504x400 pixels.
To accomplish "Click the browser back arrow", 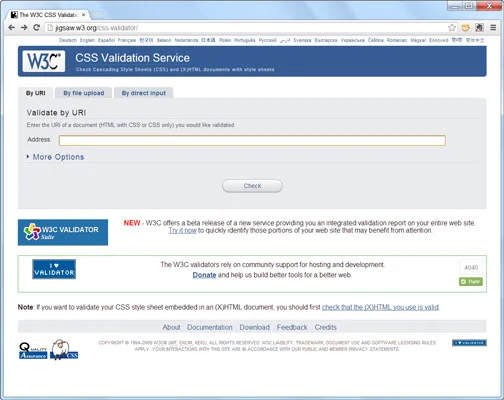I will [12, 28].
